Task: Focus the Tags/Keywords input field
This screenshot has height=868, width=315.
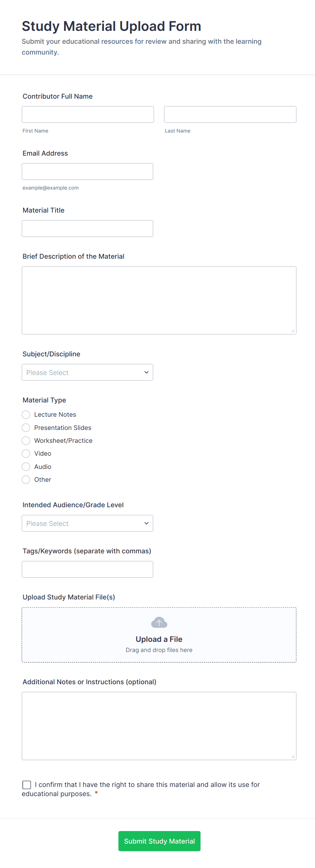Action: pos(87,569)
